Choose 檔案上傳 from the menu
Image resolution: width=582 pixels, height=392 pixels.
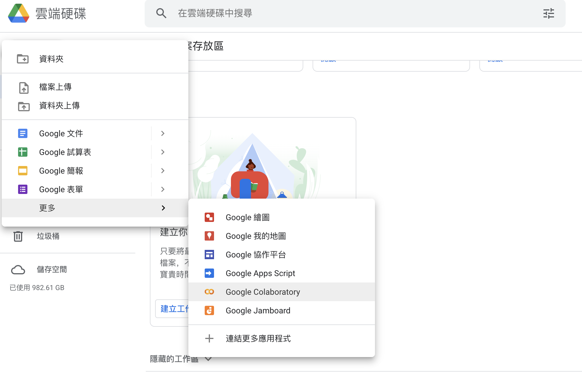pyautogui.click(x=55, y=87)
